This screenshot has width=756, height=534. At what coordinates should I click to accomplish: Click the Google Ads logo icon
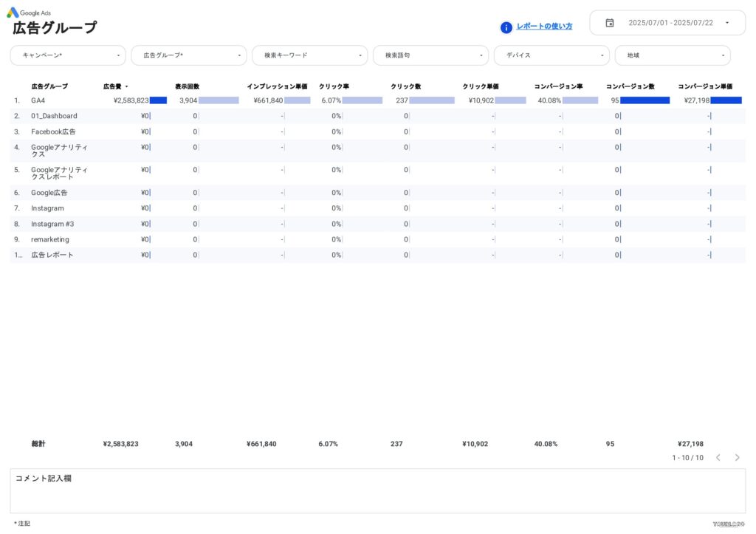tap(13, 13)
